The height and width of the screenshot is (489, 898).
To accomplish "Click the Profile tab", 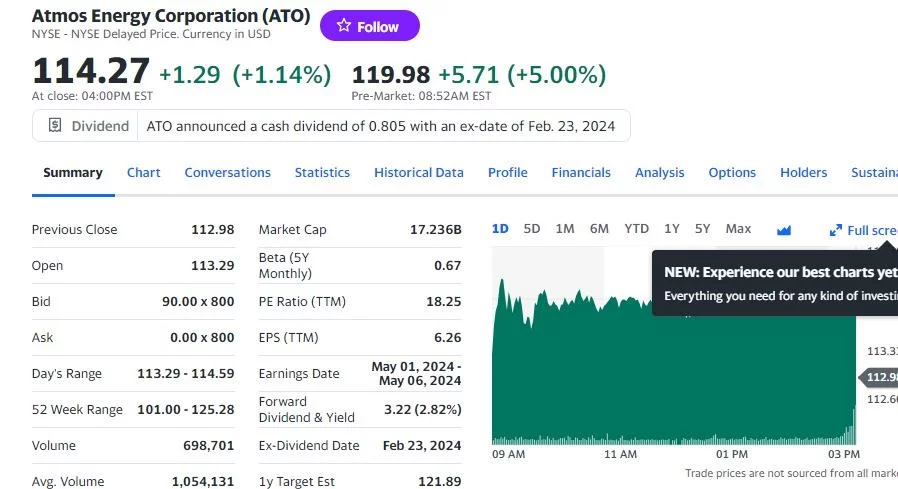I will pyautogui.click(x=507, y=172).
